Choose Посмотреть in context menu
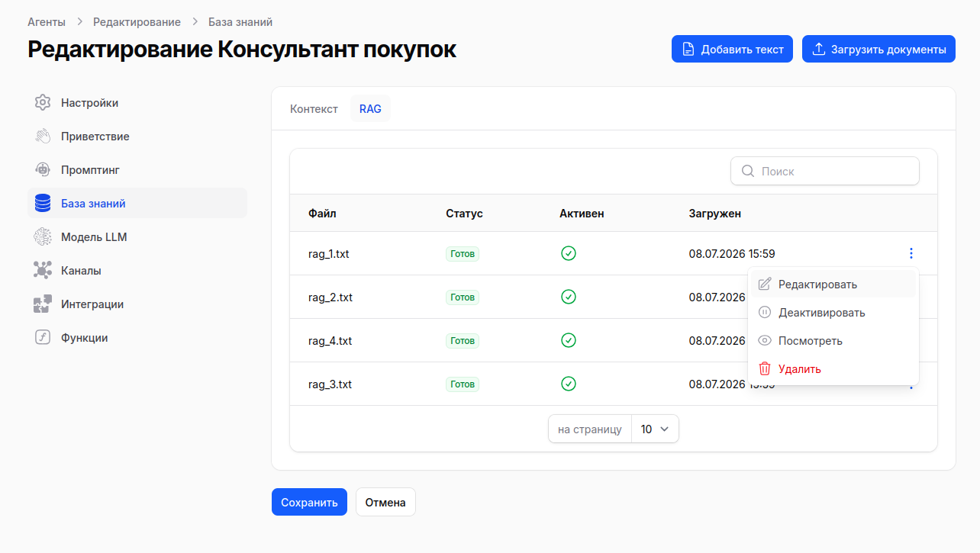The image size is (980, 553). click(833, 341)
